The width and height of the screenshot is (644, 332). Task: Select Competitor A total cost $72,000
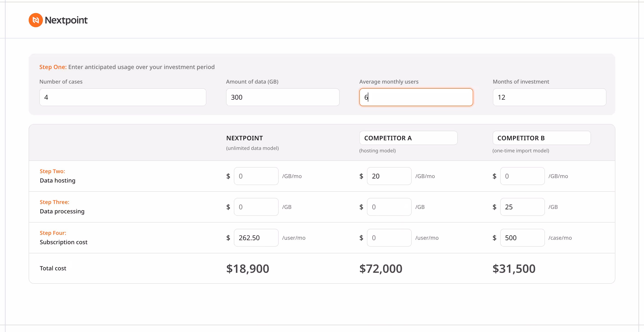coord(381,269)
